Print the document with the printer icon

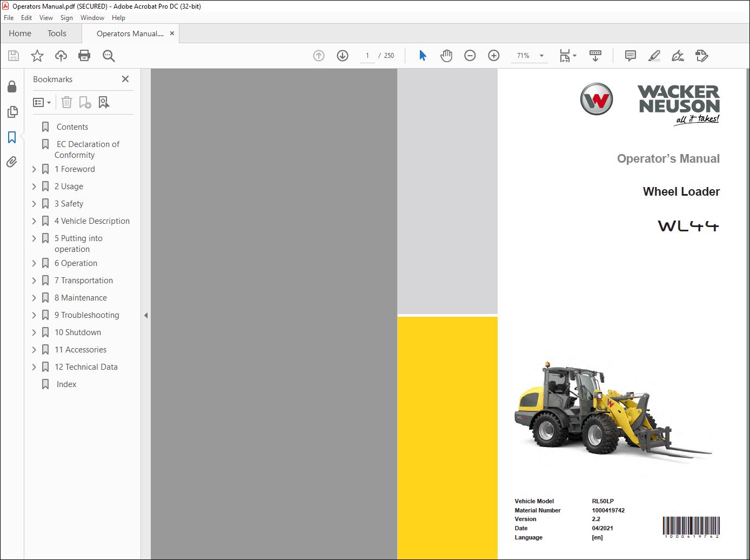click(x=84, y=56)
